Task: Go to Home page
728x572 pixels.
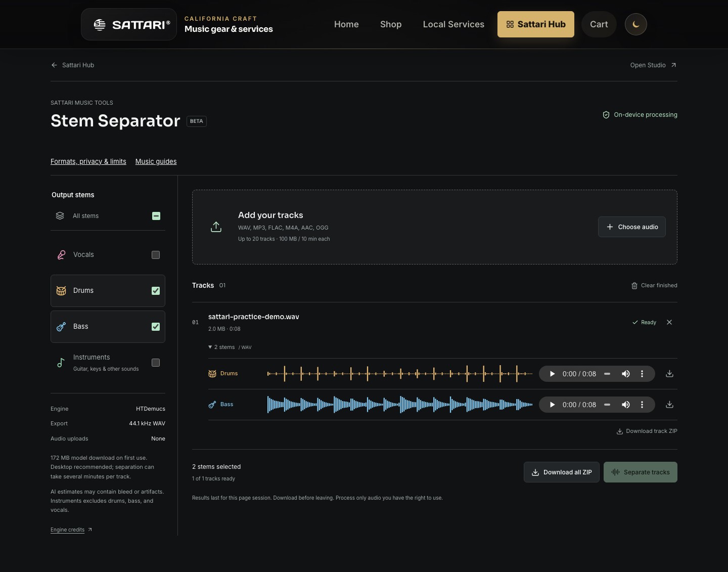Action: [x=346, y=24]
